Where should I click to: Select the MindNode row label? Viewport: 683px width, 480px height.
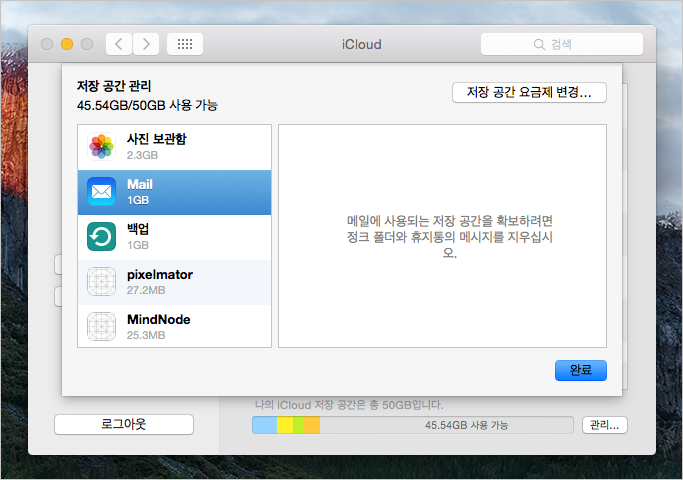point(159,319)
